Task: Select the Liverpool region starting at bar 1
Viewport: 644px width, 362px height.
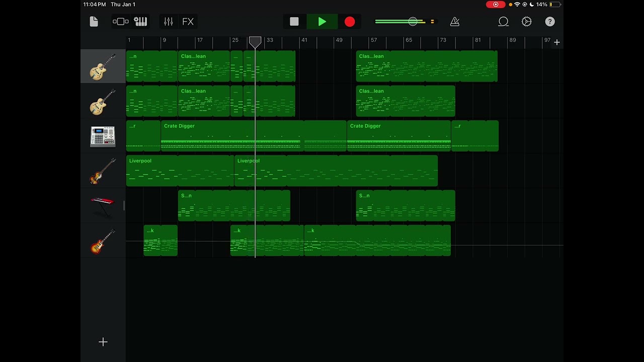Action: [x=180, y=170]
